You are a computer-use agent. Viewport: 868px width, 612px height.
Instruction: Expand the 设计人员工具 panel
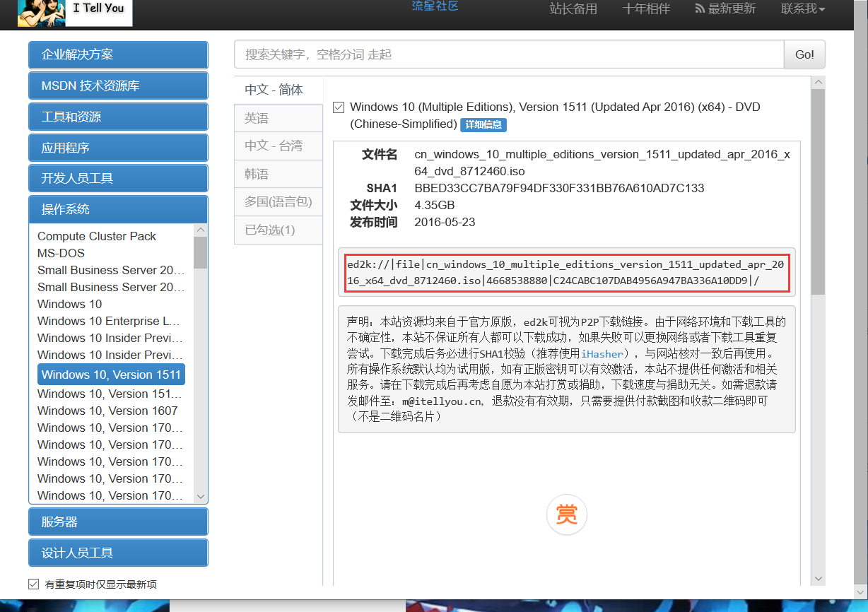pyautogui.click(x=118, y=553)
